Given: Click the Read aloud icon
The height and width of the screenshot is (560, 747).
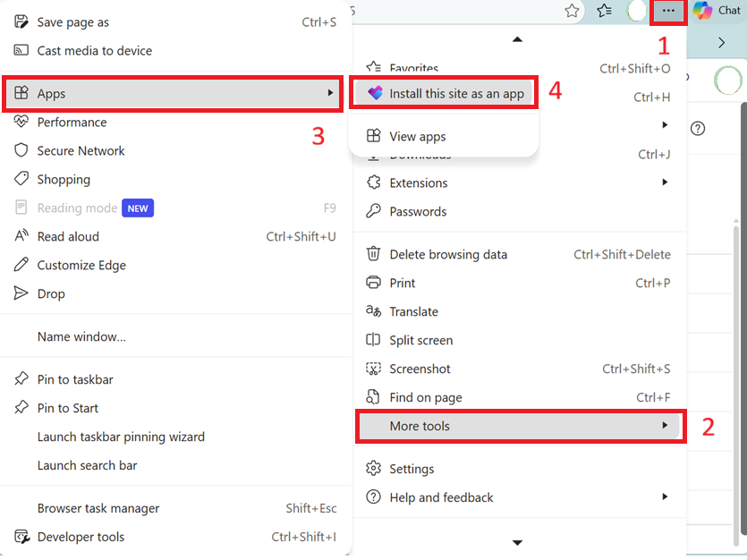Looking at the screenshot, I should (x=21, y=235).
